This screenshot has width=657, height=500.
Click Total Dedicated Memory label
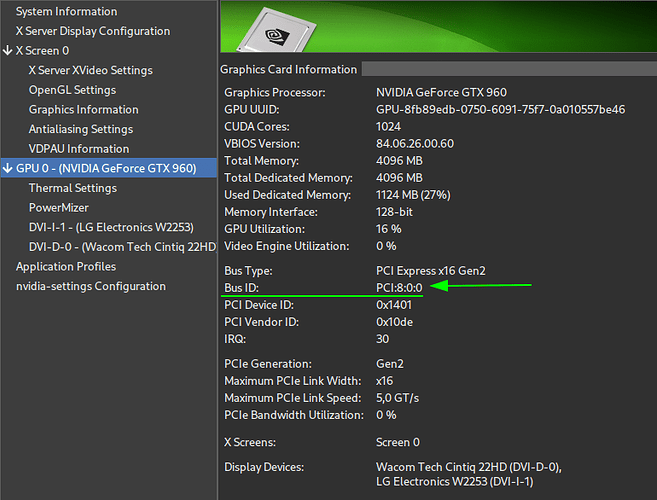coord(288,178)
